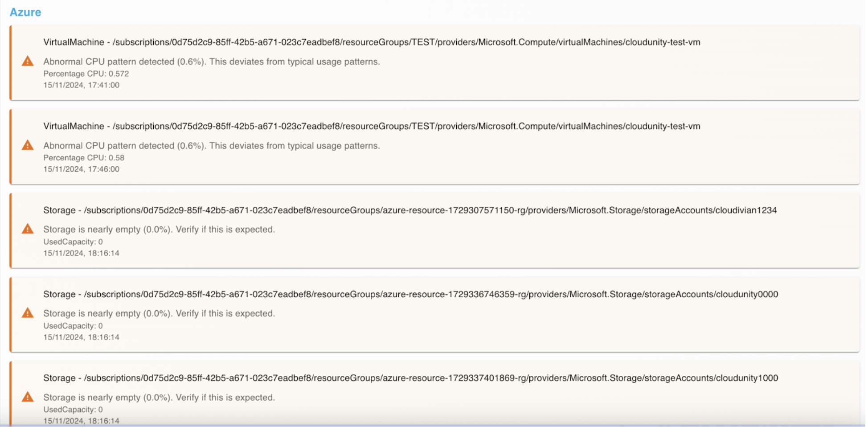The width and height of the screenshot is (868, 427).
Task: Open the cloudunity1000 storage account path
Action: pyautogui.click(x=410, y=378)
